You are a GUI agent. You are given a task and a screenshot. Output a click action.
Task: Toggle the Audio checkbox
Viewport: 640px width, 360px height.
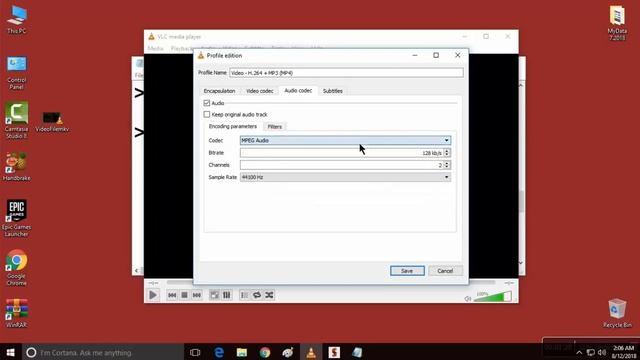(207, 103)
